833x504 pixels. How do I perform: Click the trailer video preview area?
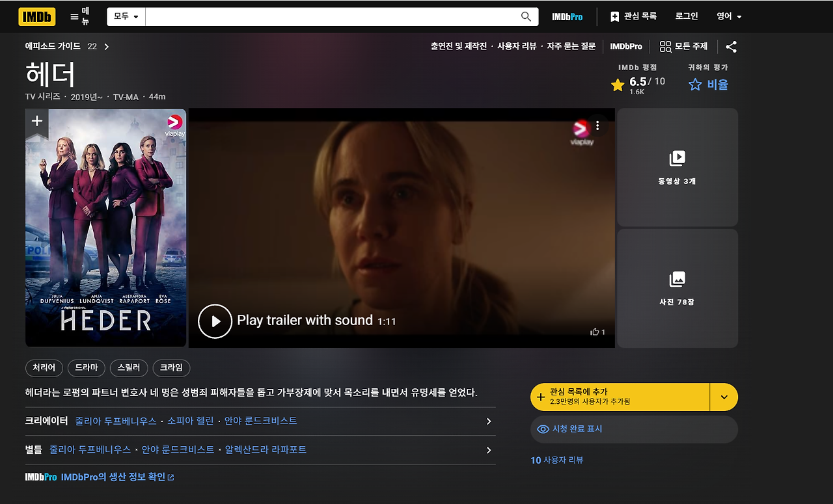(402, 228)
